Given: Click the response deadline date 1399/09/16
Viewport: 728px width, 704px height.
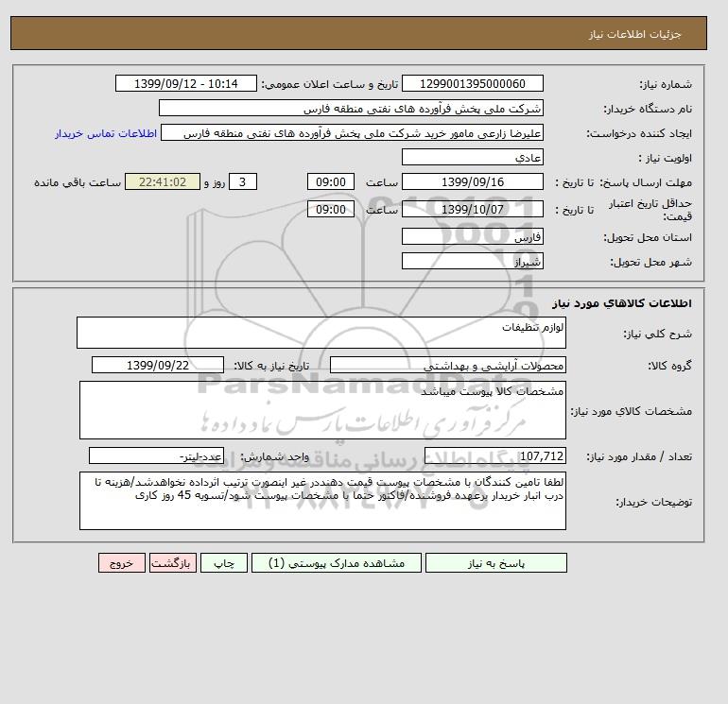Looking at the screenshot, I should pyautogui.click(x=472, y=182).
